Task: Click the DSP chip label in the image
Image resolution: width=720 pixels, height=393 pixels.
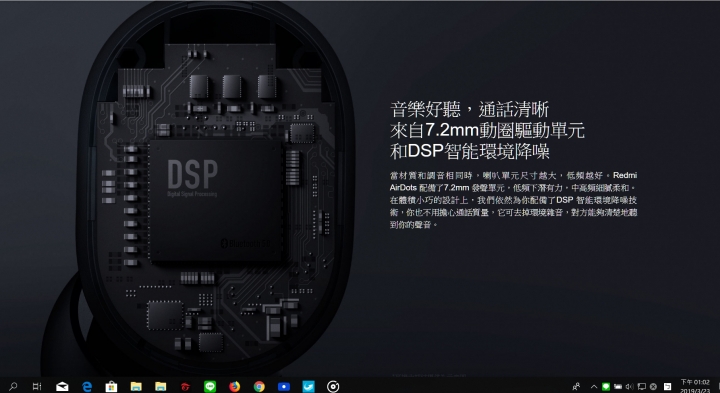Action: click(x=192, y=174)
